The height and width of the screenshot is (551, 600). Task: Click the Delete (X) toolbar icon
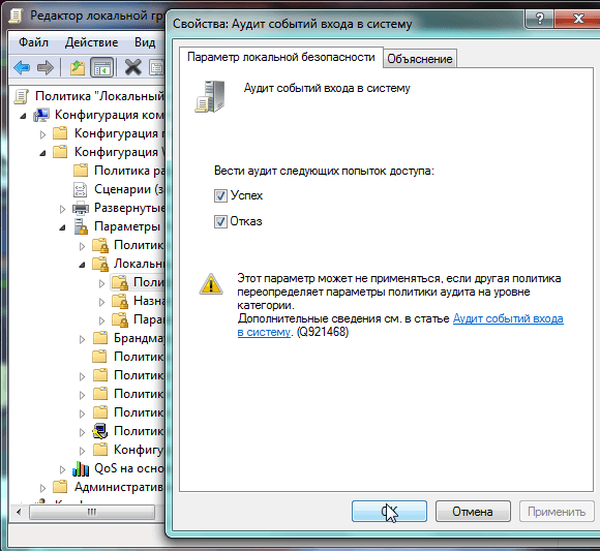[132, 67]
